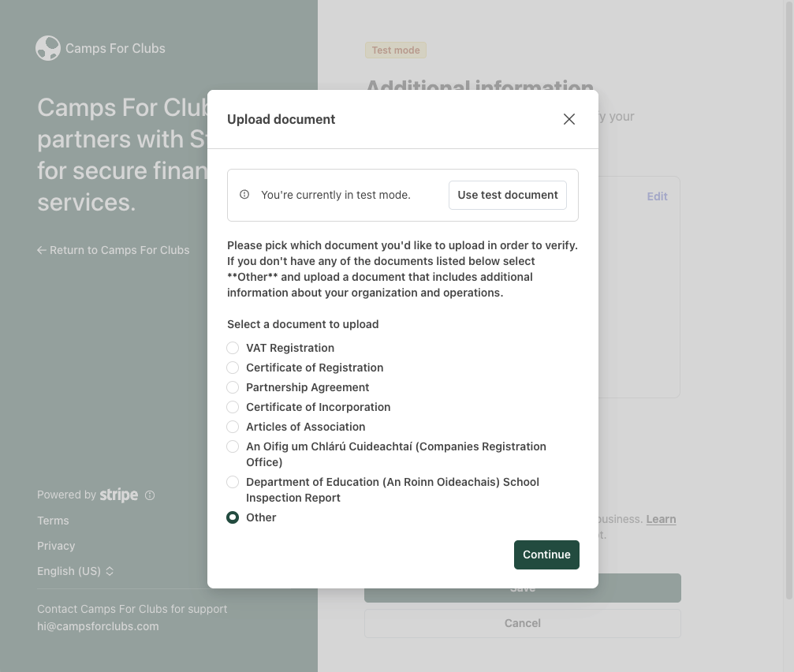Click the test mode info icon

(244, 195)
